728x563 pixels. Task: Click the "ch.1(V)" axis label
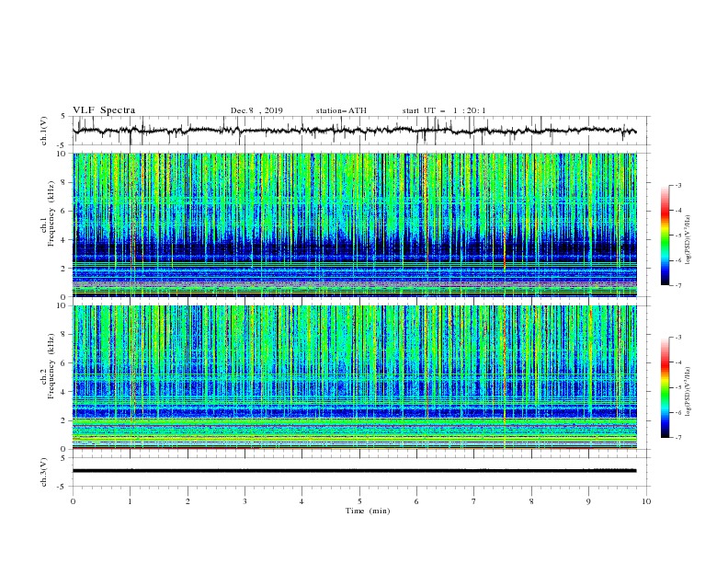[x=44, y=131]
